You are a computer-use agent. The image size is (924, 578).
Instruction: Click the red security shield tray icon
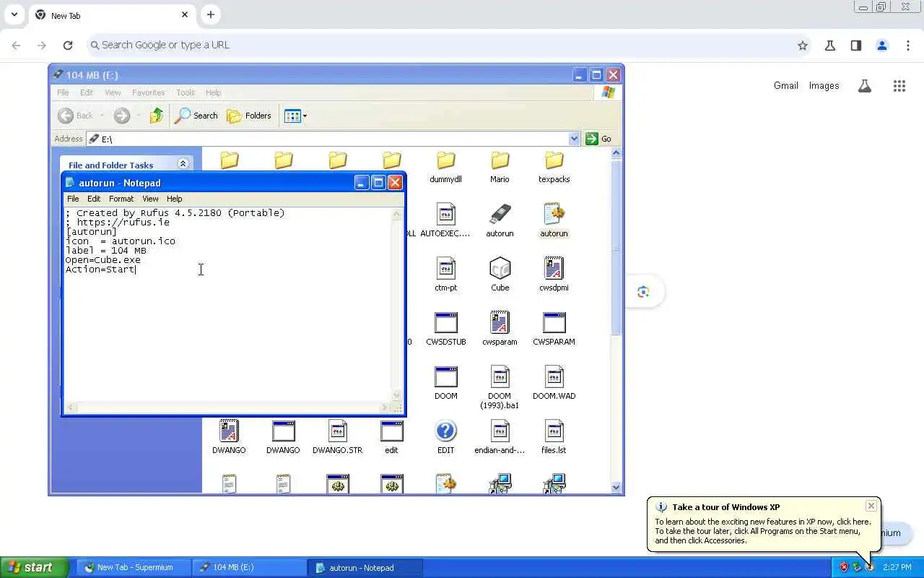[x=843, y=567]
